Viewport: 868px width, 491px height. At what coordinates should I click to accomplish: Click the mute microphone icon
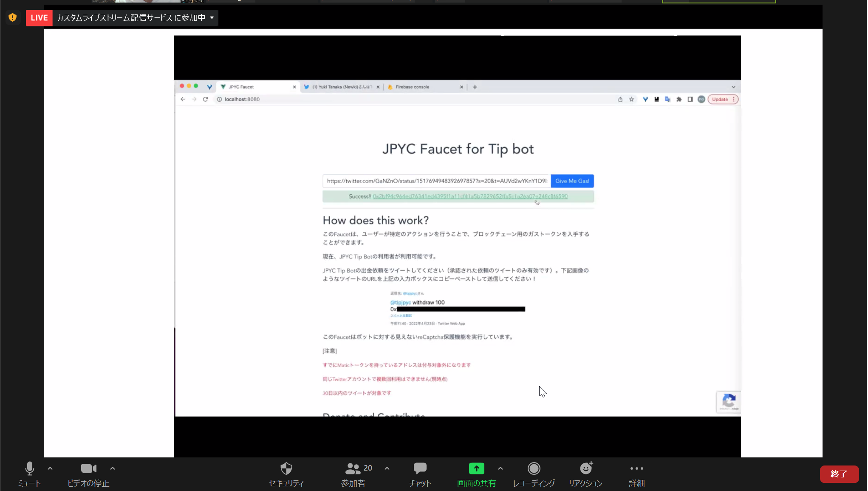(x=29, y=468)
